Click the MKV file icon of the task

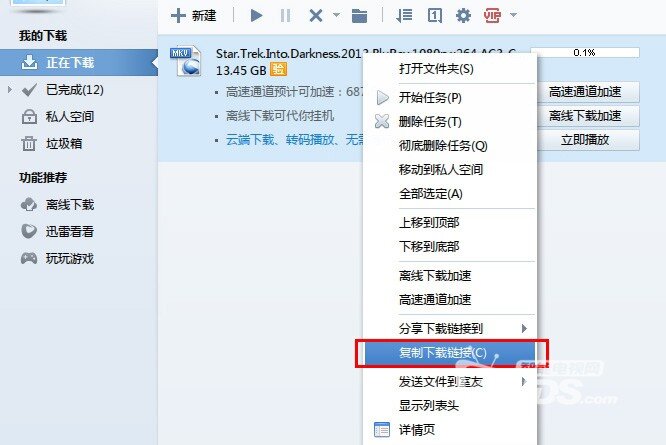[x=186, y=61]
